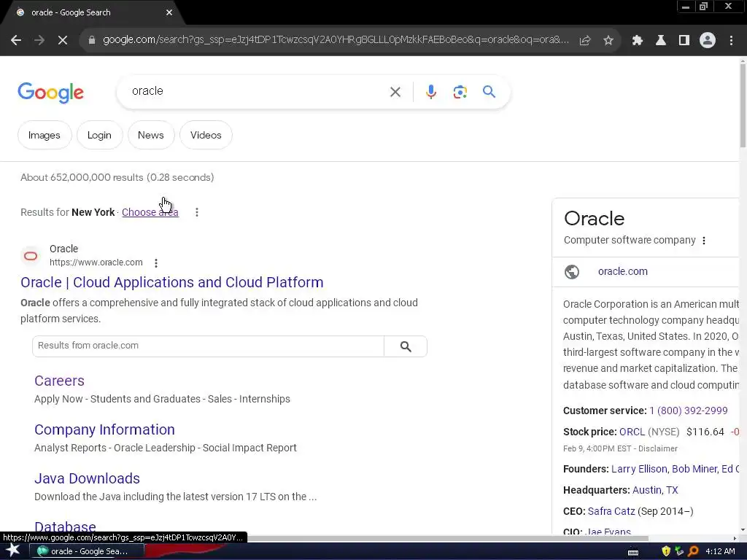Click the forward navigation arrow
The height and width of the screenshot is (560, 747).
39,41
